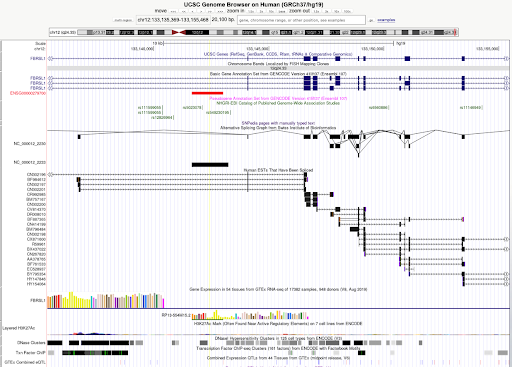Click the q24.31 band on the chr12 ideogram

pyautogui.click(x=427, y=32)
